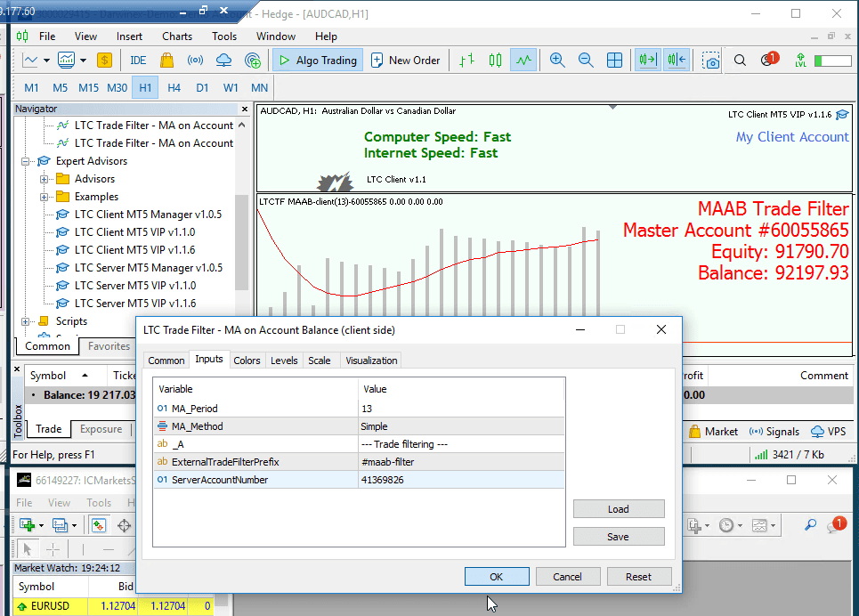Open the Visualization tab in dialog
The width and height of the screenshot is (859, 616).
[x=371, y=361]
